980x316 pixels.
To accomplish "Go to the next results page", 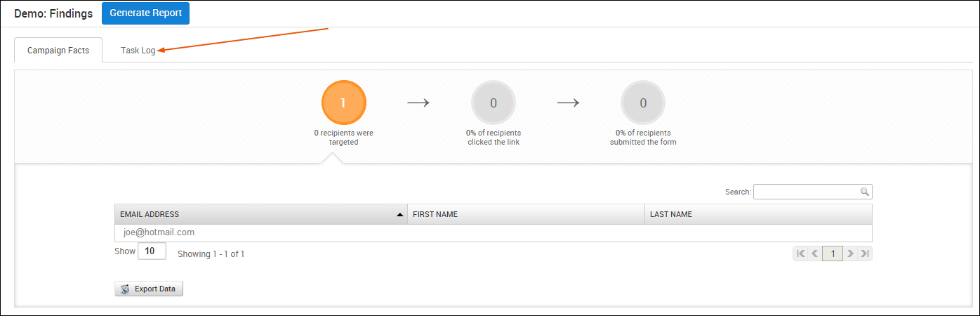I will [850, 254].
